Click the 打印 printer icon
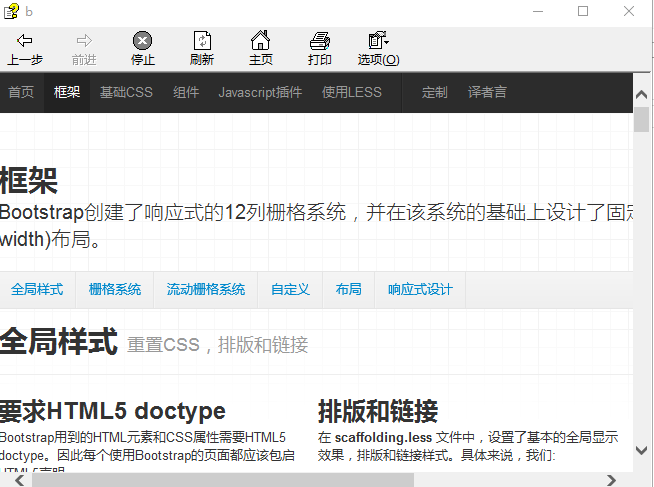 click(x=319, y=41)
